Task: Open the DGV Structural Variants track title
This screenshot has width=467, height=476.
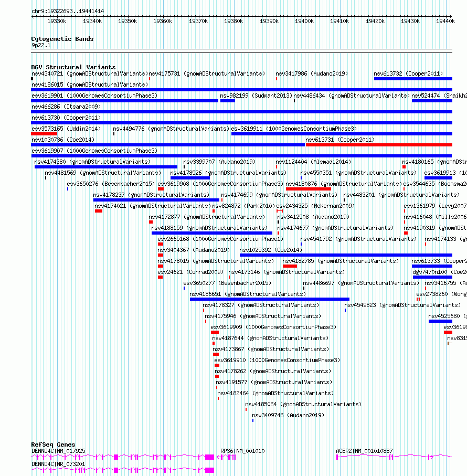Action: [73, 67]
